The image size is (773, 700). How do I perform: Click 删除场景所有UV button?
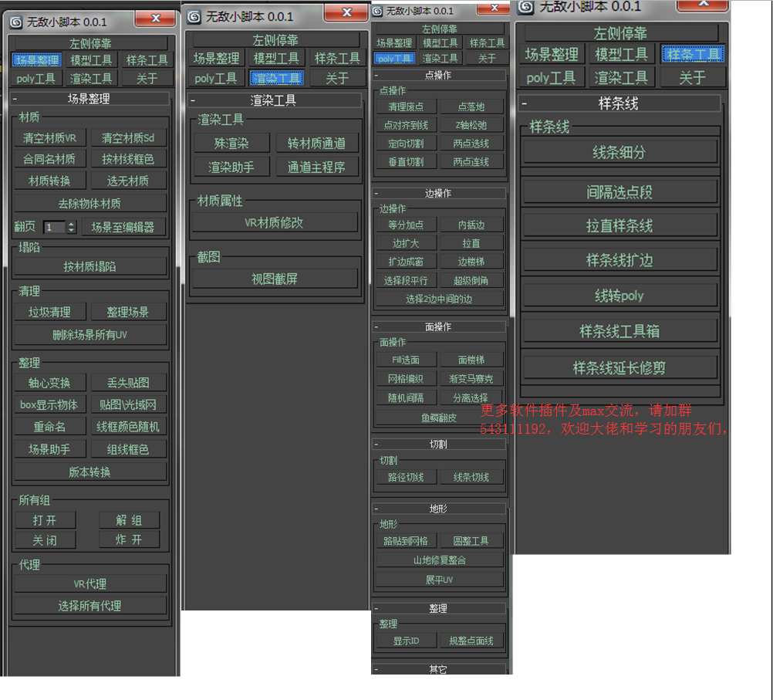(x=89, y=335)
